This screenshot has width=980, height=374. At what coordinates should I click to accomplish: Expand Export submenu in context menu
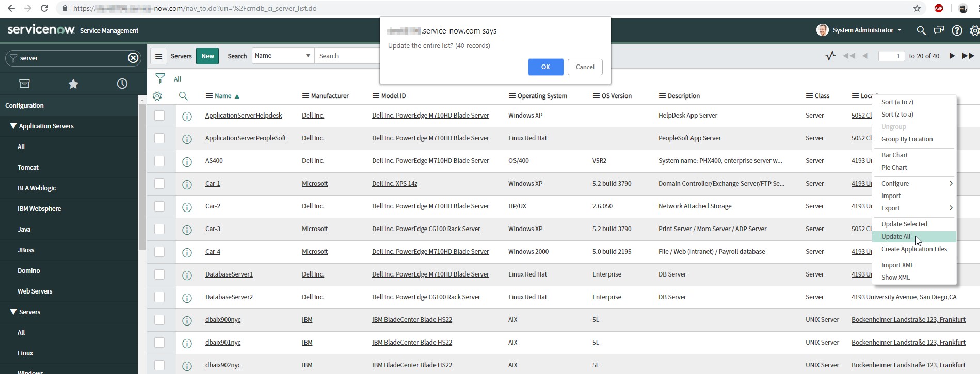[914, 208]
